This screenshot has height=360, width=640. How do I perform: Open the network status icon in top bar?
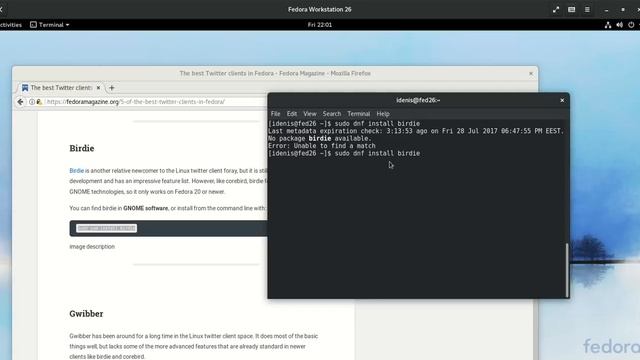pos(608,24)
